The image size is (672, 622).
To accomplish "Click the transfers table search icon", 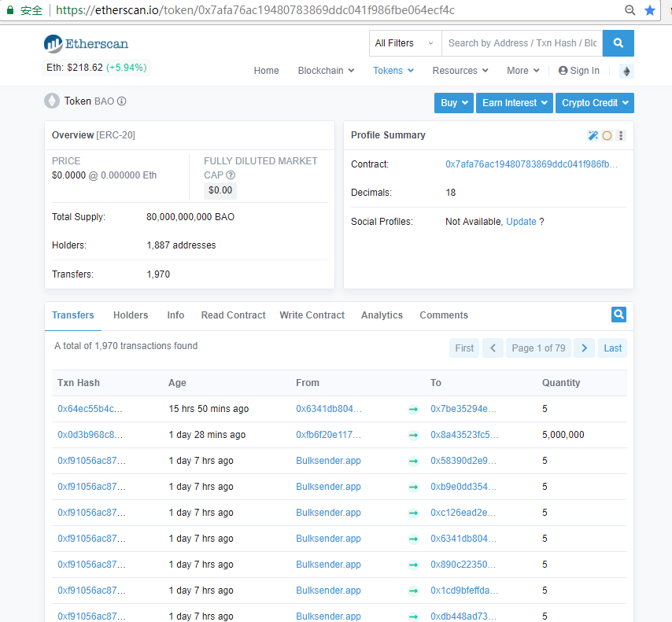I will pos(618,315).
